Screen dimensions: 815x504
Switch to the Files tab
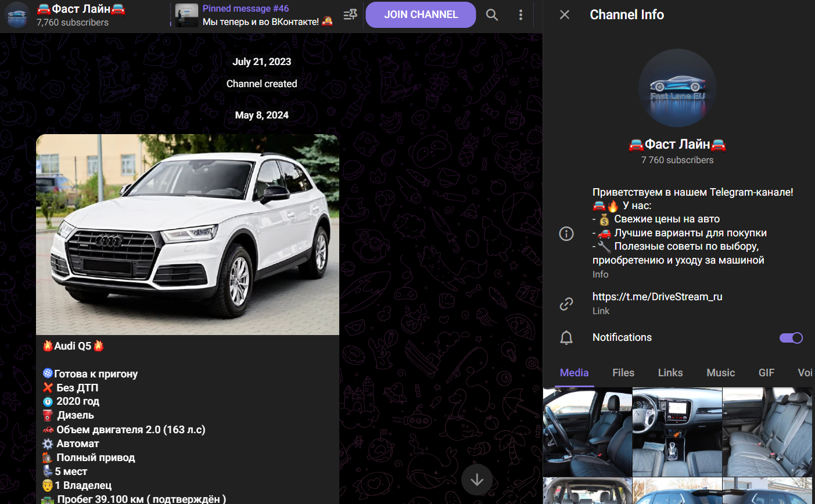point(623,373)
